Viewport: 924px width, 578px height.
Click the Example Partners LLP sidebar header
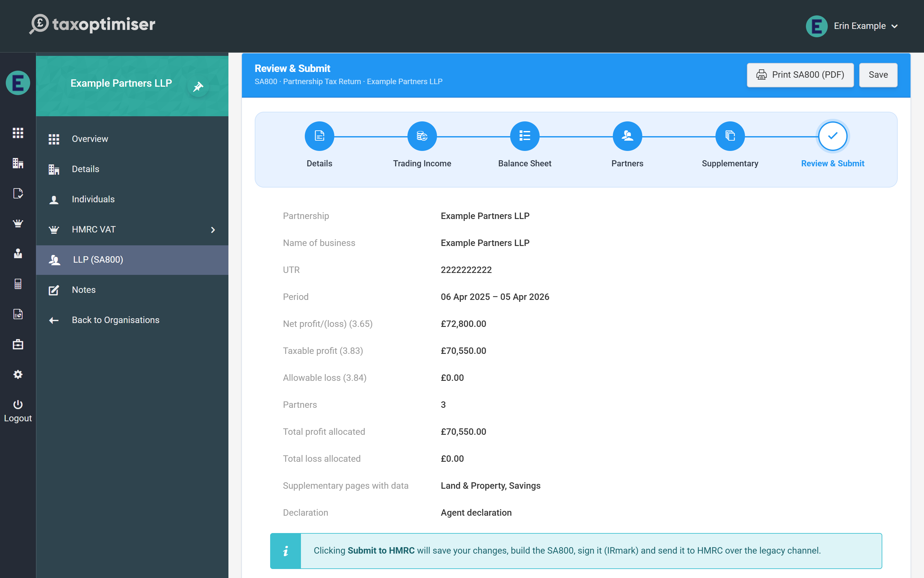coord(121,83)
